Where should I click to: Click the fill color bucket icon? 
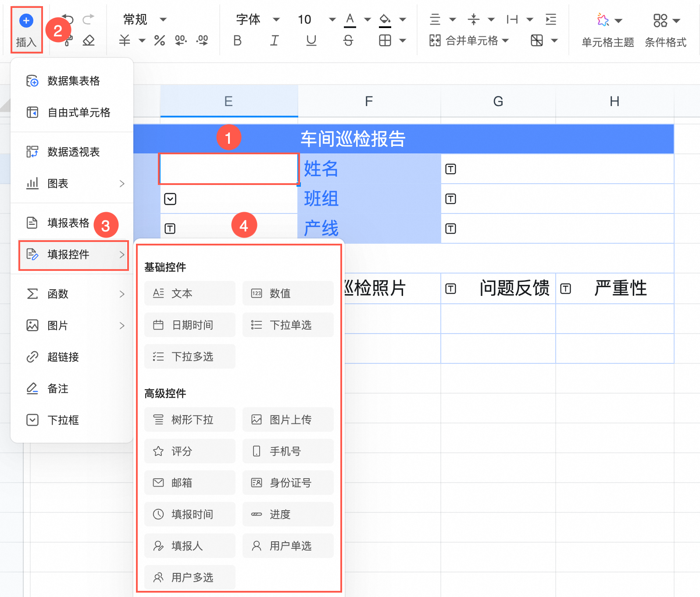pos(385,20)
